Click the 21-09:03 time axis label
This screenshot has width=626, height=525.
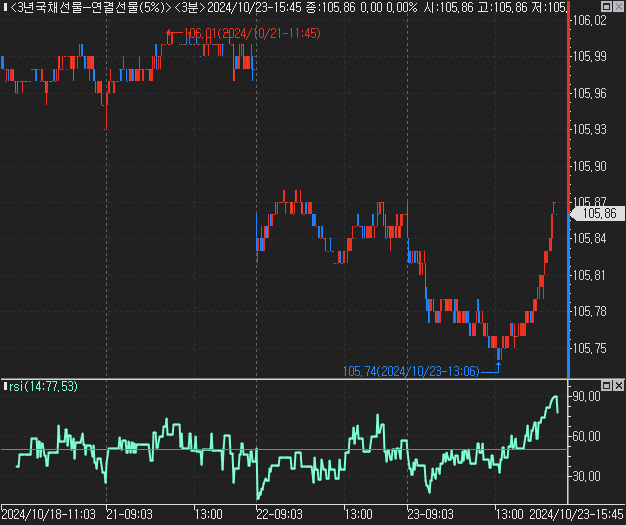click(130, 514)
